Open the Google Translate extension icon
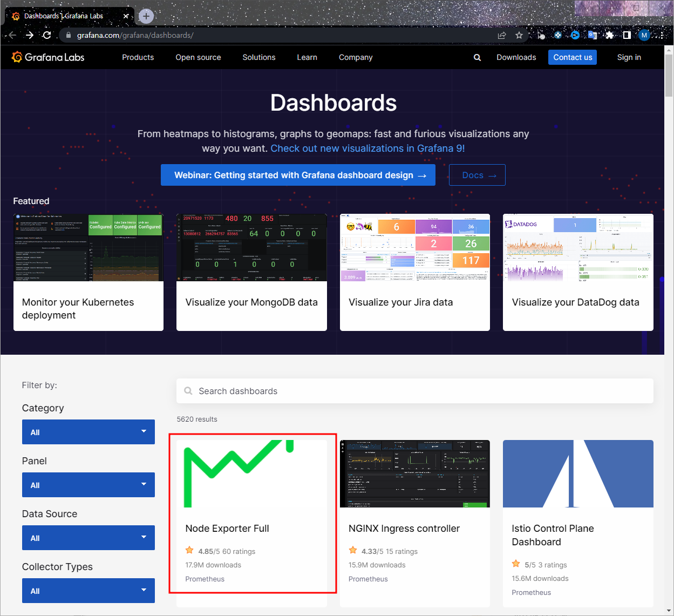The height and width of the screenshot is (616, 674). point(592,35)
